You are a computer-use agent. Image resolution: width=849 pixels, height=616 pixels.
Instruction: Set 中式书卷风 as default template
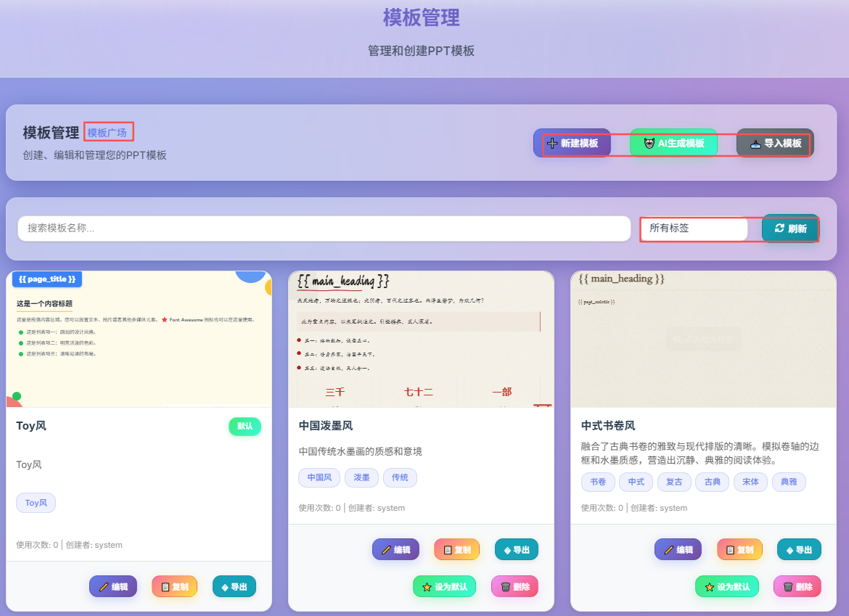click(x=727, y=587)
